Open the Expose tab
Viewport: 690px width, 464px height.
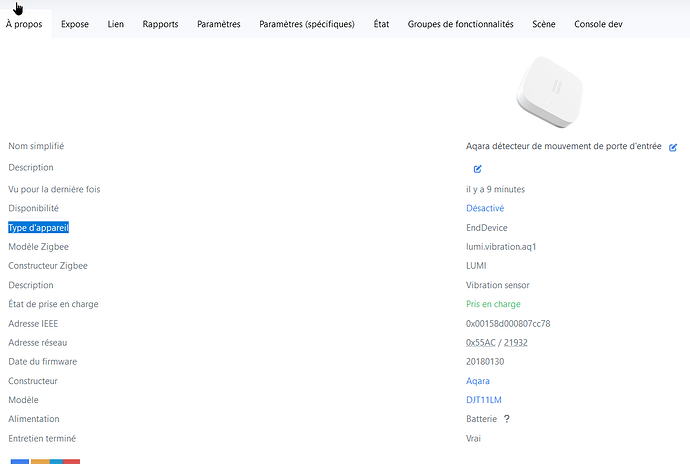pos(75,24)
